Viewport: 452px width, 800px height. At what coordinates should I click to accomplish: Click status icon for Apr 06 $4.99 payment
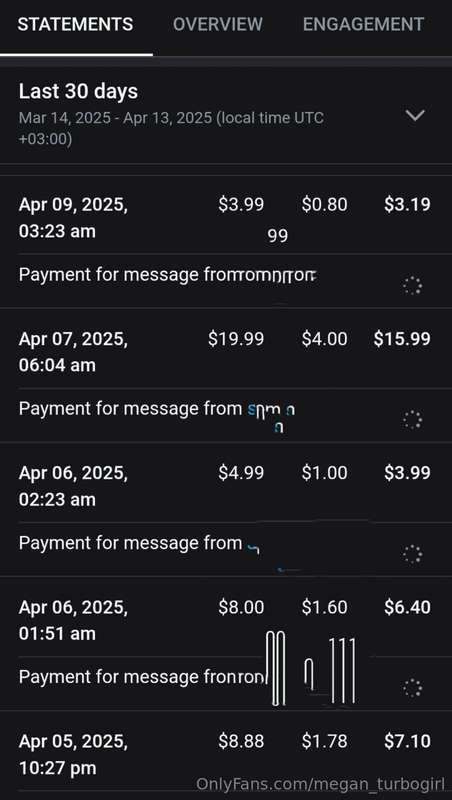pos(413,554)
